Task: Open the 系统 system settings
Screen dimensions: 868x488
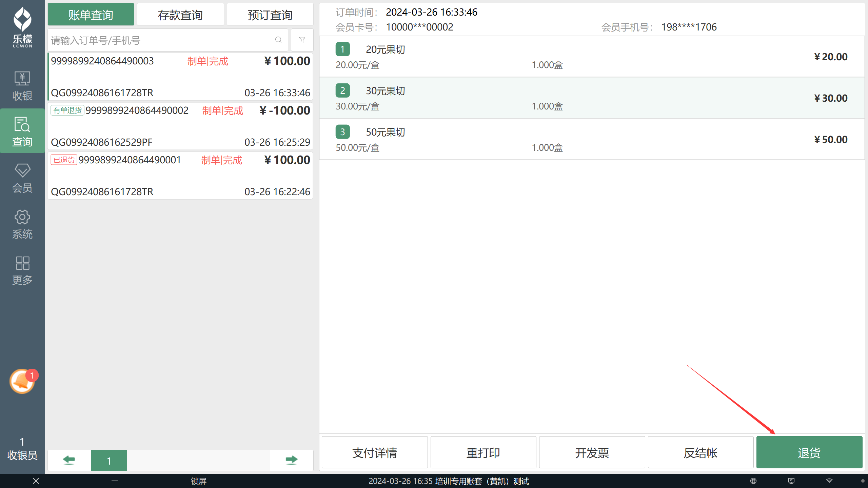Action: pyautogui.click(x=22, y=224)
